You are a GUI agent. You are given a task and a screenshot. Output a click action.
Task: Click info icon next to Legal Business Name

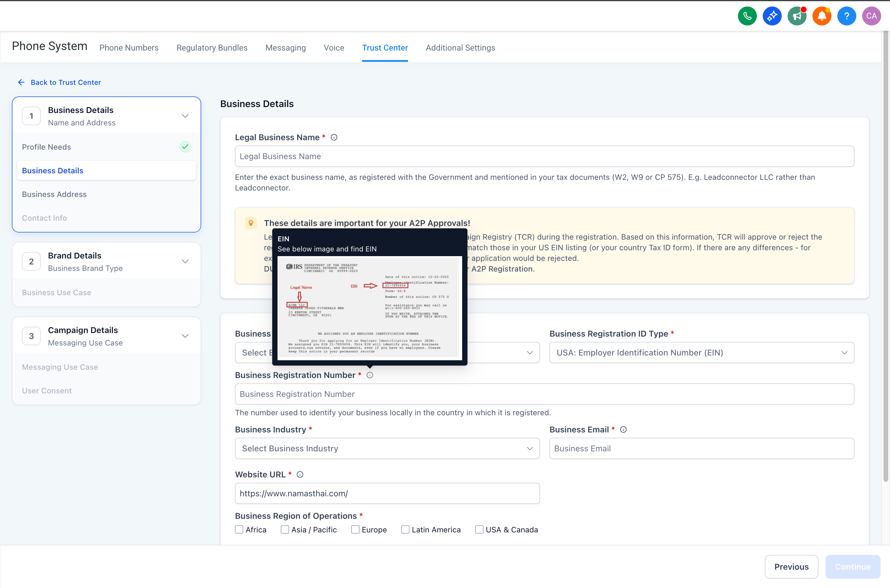(334, 137)
